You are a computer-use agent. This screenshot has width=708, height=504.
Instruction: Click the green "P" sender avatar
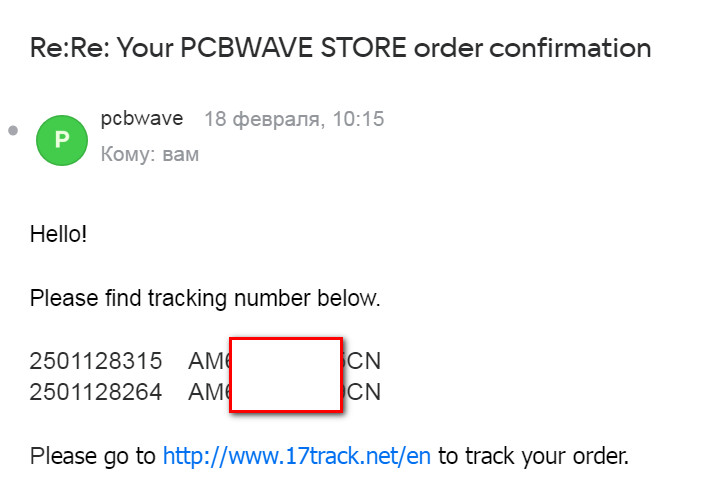[x=62, y=141]
